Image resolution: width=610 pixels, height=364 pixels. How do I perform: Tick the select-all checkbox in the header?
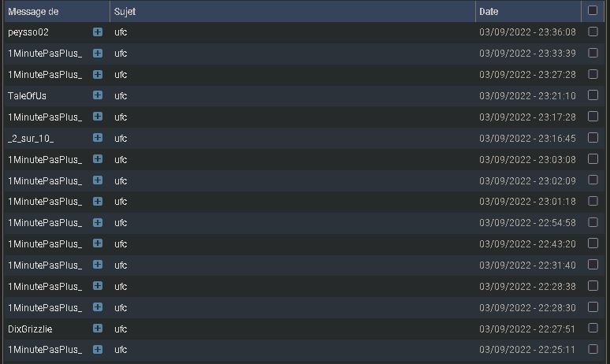pos(593,10)
